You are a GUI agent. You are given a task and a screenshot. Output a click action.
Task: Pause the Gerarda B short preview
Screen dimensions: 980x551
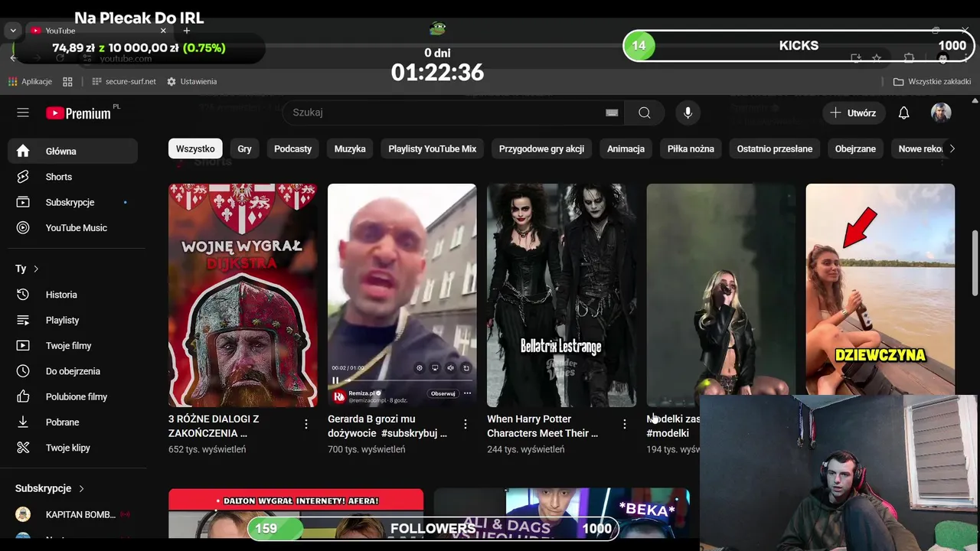point(335,380)
